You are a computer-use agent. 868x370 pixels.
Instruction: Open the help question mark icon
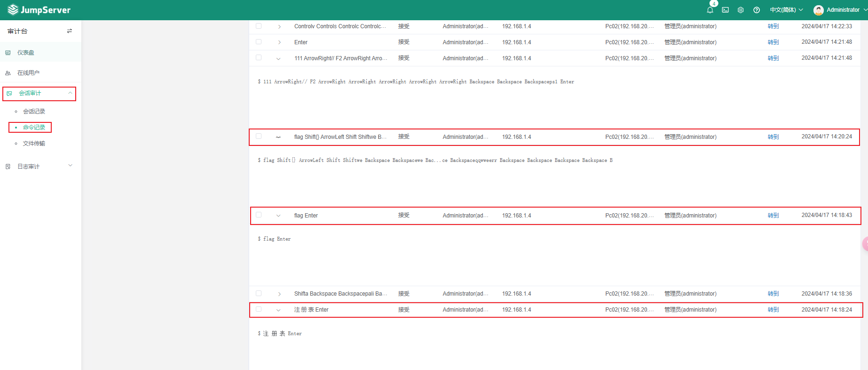[x=757, y=10]
